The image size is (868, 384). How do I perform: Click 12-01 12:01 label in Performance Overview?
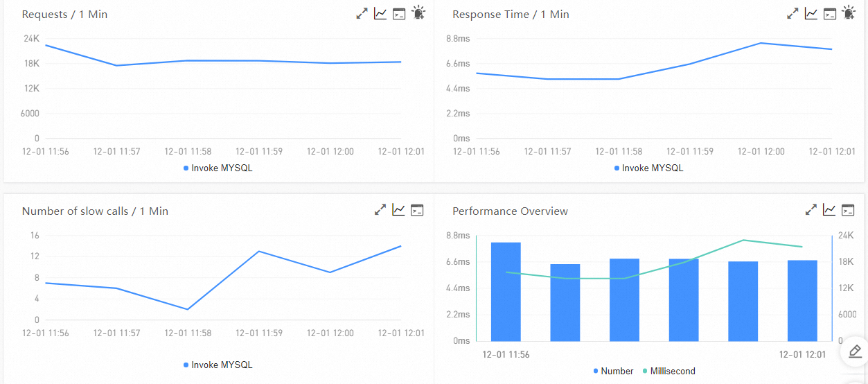coord(803,354)
